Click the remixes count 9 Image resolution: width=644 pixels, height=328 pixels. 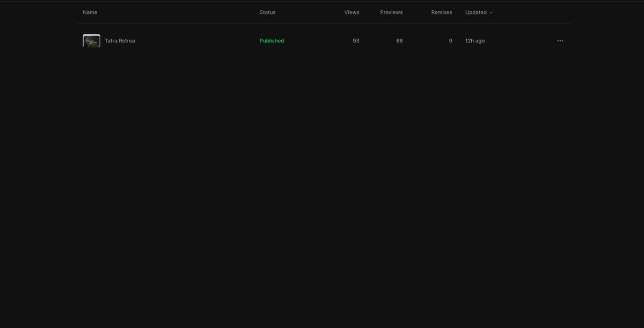pyautogui.click(x=450, y=41)
